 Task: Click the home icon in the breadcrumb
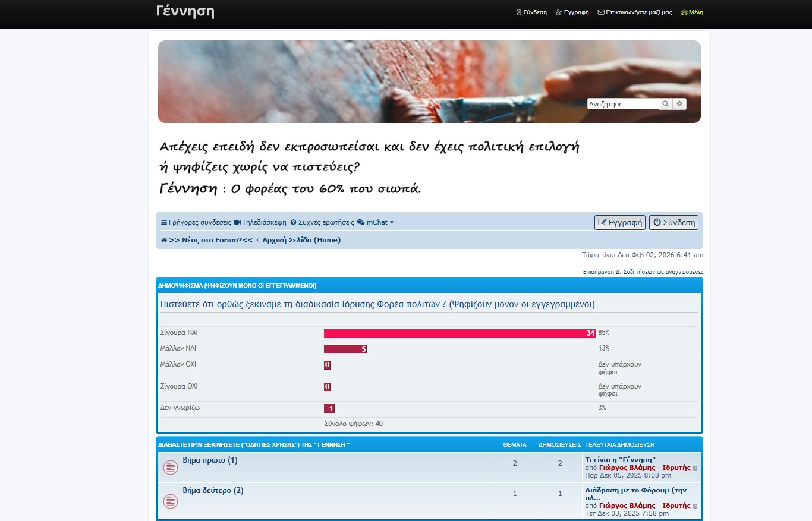click(164, 240)
